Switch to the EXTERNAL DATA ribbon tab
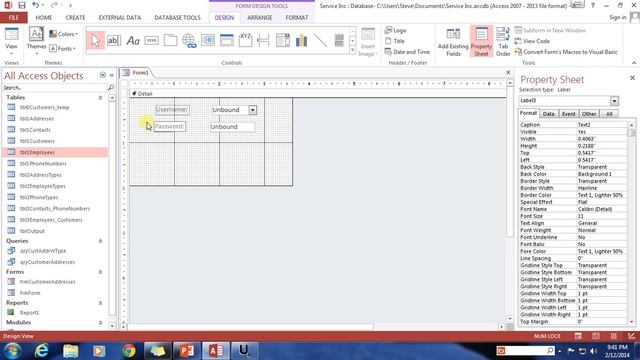This screenshot has width=640, height=360. pyautogui.click(x=120, y=18)
